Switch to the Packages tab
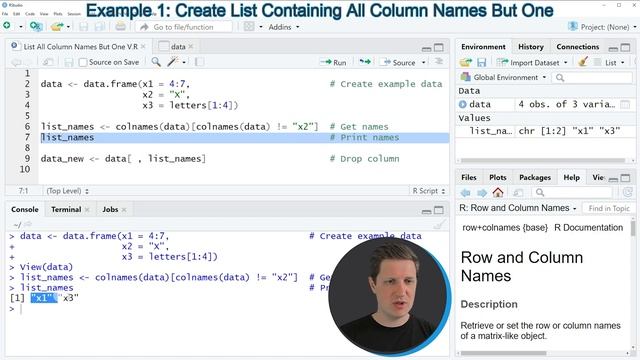 pos(535,177)
